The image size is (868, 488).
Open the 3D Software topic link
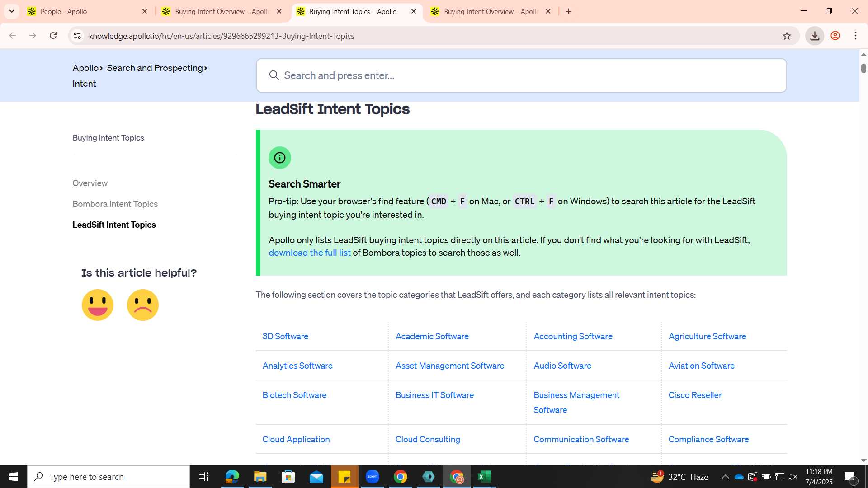click(x=285, y=336)
